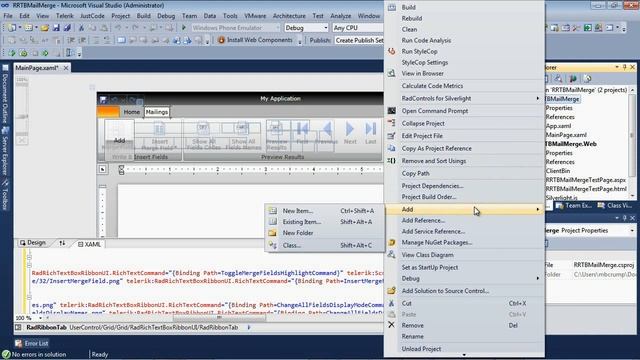Select RRTBMailMergeTestPage.aspx in Solution Explorer

coord(586,180)
